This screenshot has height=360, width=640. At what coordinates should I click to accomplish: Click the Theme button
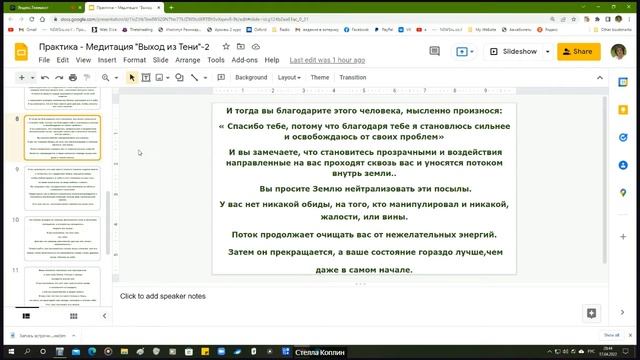(x=320, y=78)
